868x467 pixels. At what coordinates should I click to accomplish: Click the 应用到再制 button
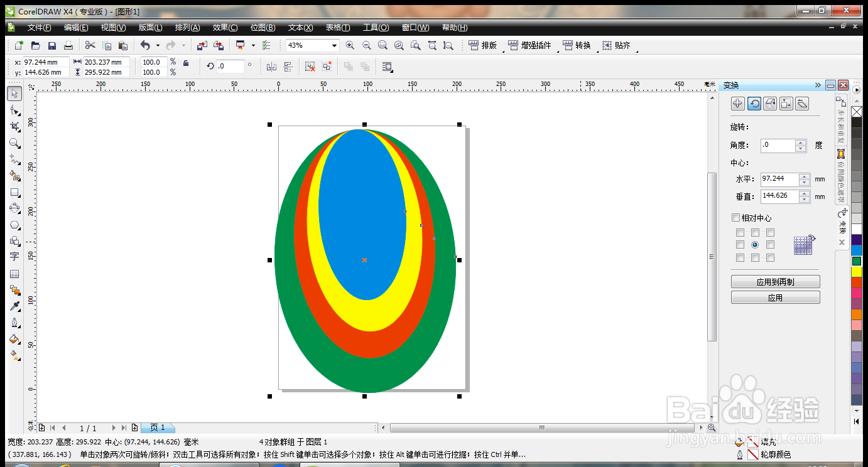[775, 282]
